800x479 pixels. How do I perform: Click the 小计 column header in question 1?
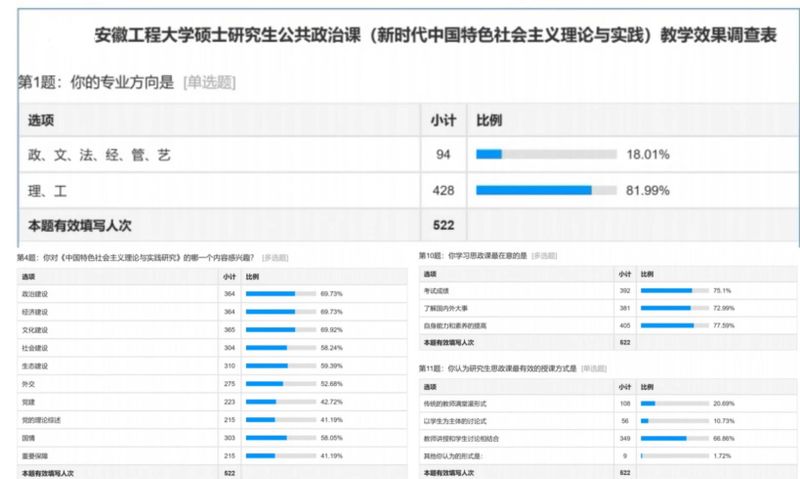443,119
